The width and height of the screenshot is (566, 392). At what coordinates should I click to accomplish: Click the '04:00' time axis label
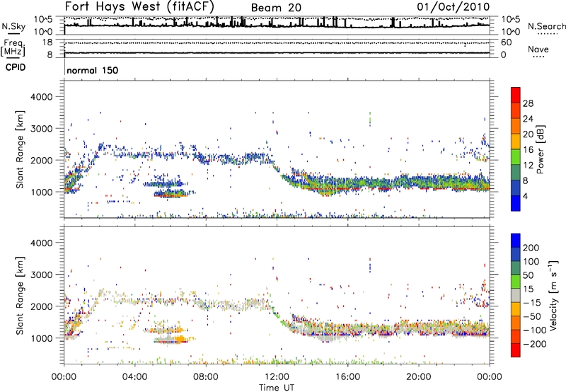pyautogui.click(x=135, y=377)
